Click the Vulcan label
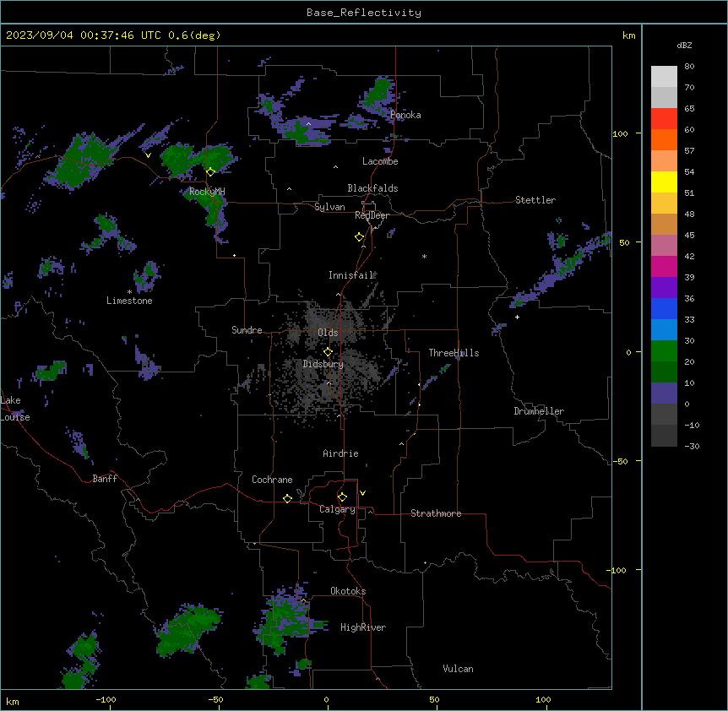Viewport: 728px width, 711px height. 459,669
